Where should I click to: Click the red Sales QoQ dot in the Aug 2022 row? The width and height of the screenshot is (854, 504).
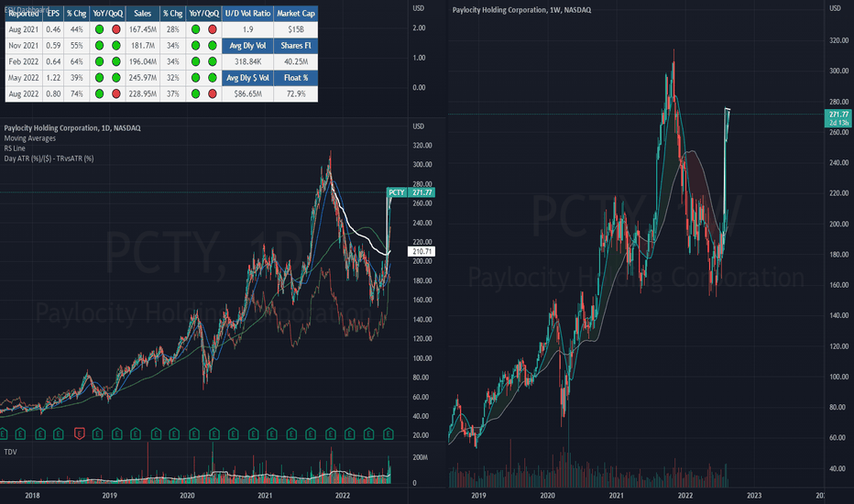point(213,93)
